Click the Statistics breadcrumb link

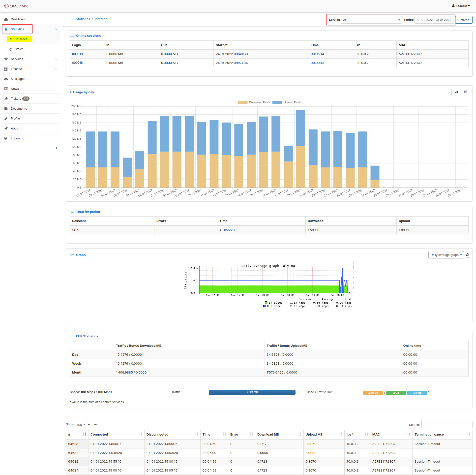(83, 19)
